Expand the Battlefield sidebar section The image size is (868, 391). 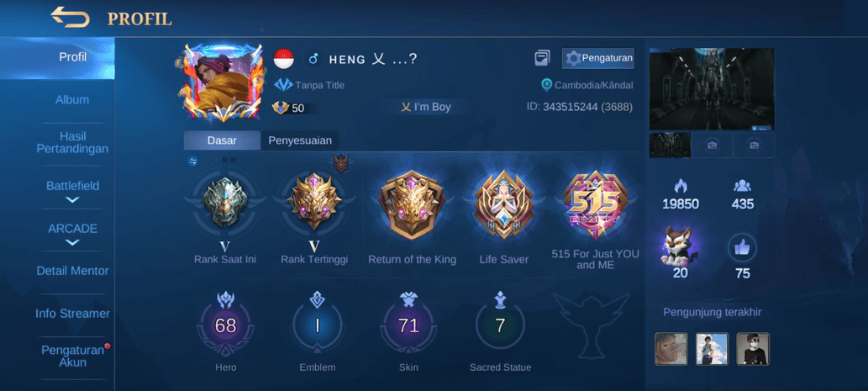tap(72, 191)
